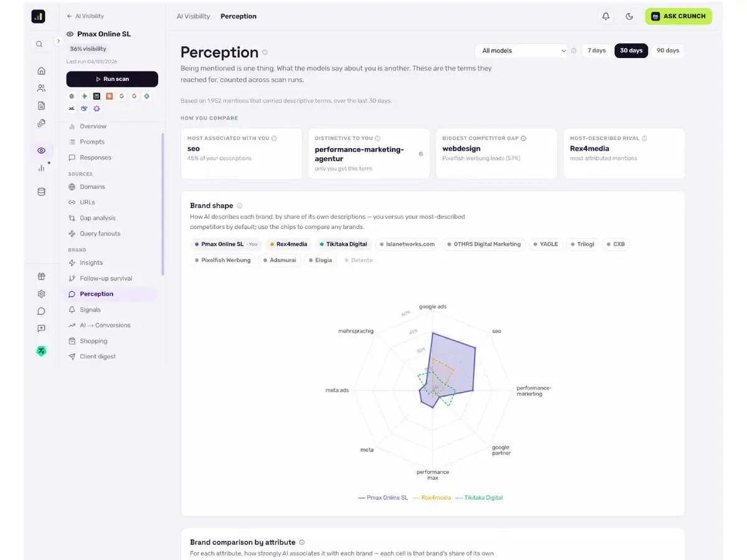Screen dimensions: 747x560
Task: Click the 'mehrsprachig' radar axis label
Action: point(356,331)
